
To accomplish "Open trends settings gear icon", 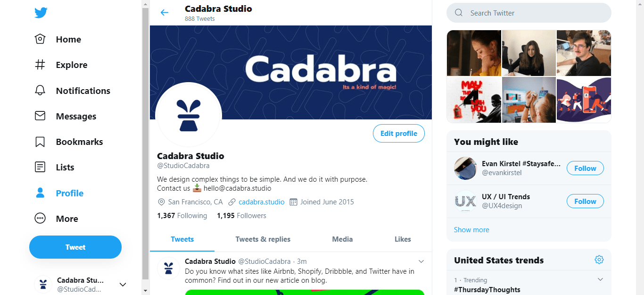I will click(x=599, y=260).
